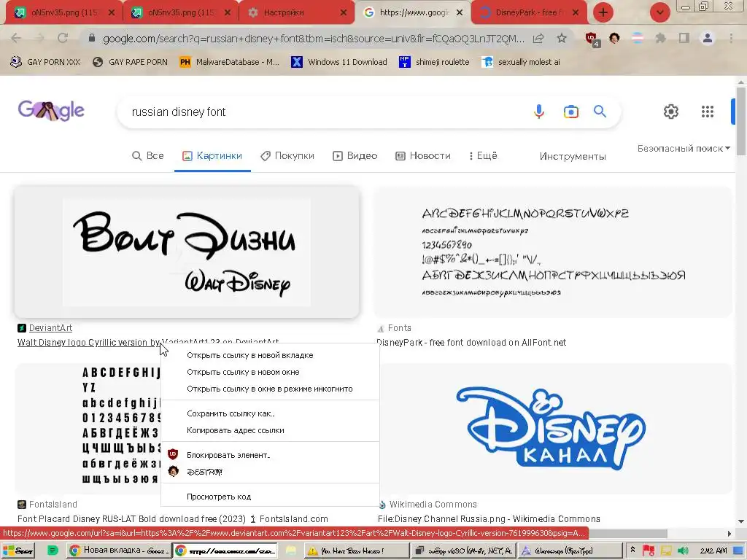Click the 'FontsIsland' source label
The width and height of the screenshot is (747, 560).
click(53, 505)
